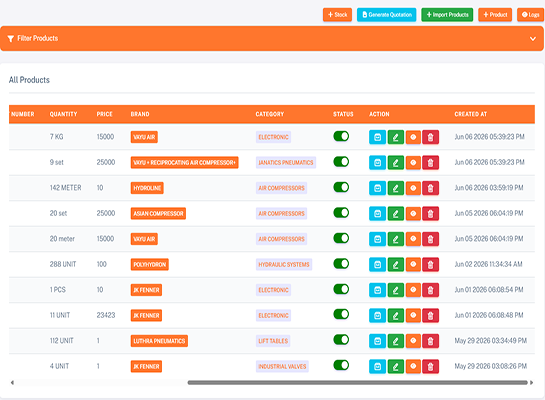Click cyan stock icon in 288 UNIT row

(377, 264)
